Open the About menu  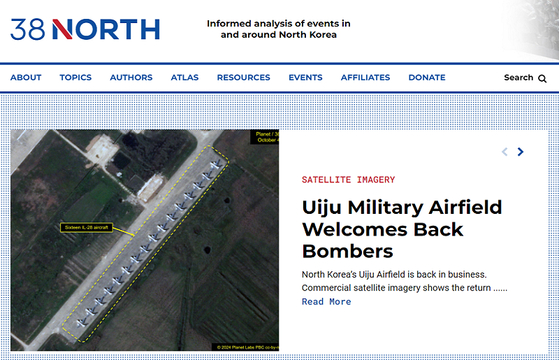(x=26, y=77)
